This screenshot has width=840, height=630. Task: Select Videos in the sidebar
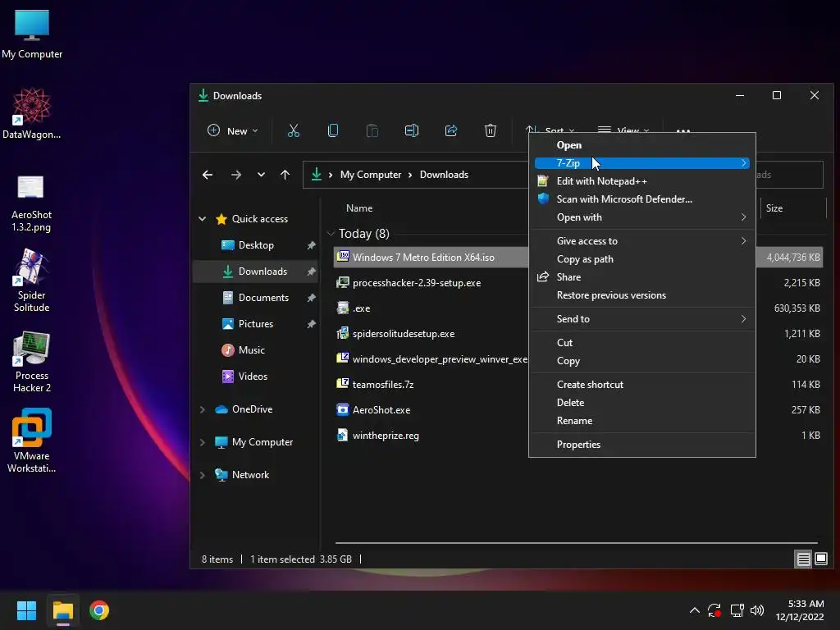[253, 376]
